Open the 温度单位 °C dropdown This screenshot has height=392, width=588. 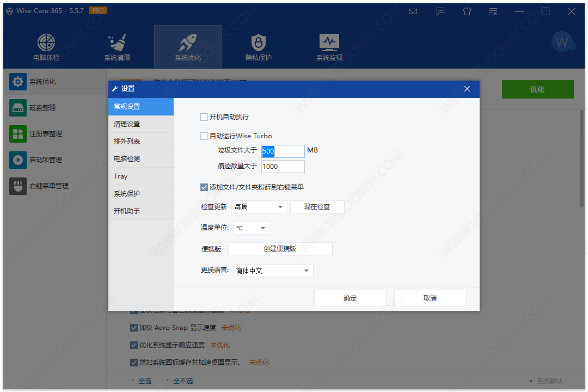coord(251,228)
